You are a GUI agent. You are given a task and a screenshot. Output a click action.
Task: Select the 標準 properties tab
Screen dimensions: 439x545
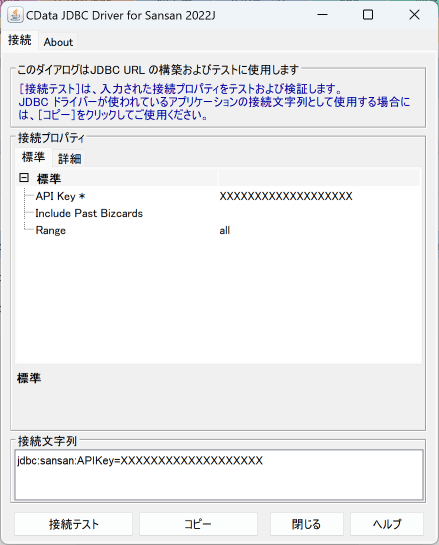point(33,157)
